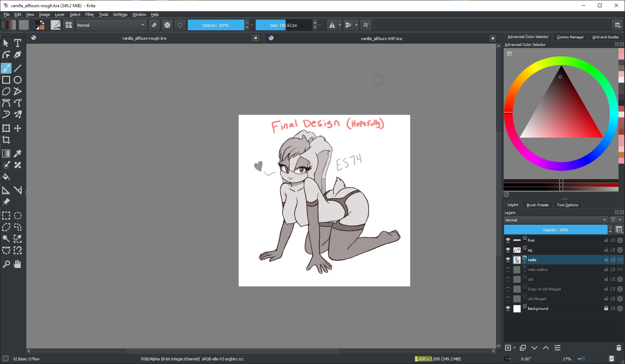
Task: Select the Rectangular Selection tool
Action: pos(6,216)
